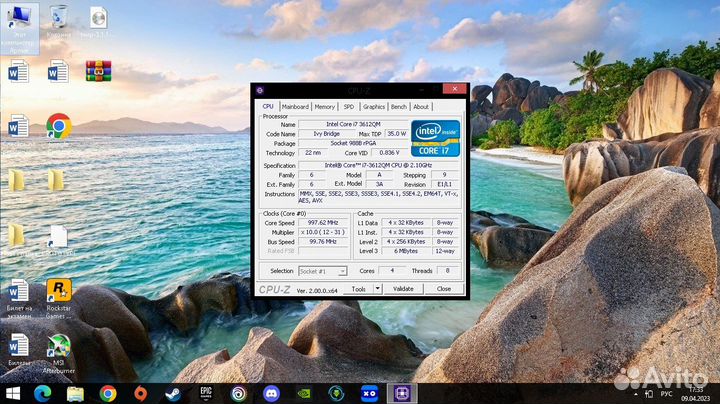Image resolution: width=720 pixels, height=404 pixels.
Task: Open Discord from the taskbar
Action: click(271, 393)
